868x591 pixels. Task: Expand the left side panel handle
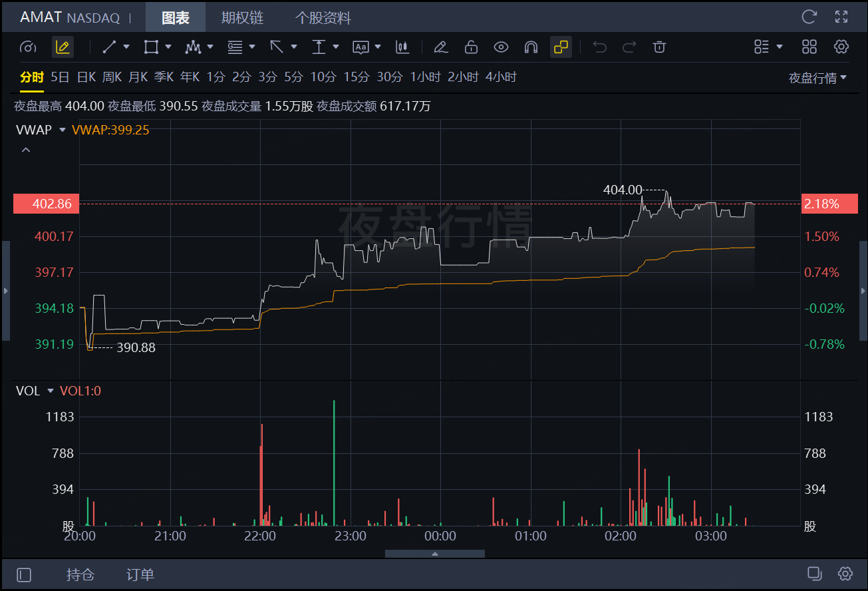[5, 291]
